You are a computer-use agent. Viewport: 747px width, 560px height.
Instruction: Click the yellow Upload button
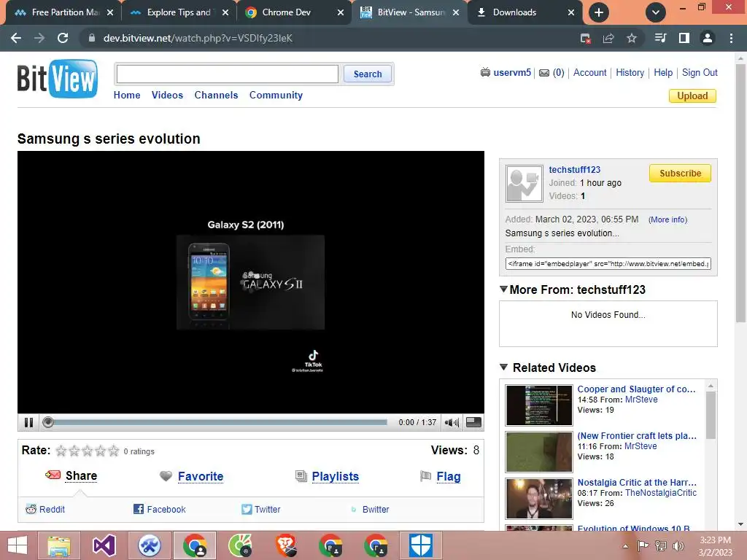(x=692, y=96)
